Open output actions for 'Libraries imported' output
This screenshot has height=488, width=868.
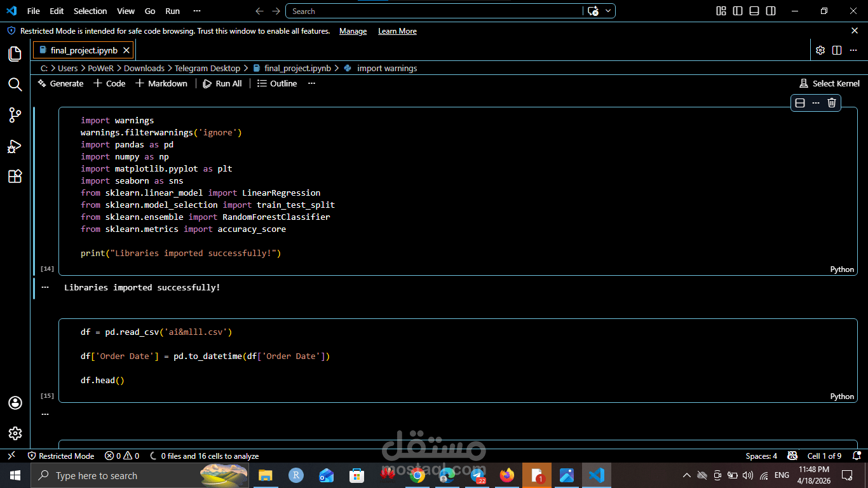45,287
